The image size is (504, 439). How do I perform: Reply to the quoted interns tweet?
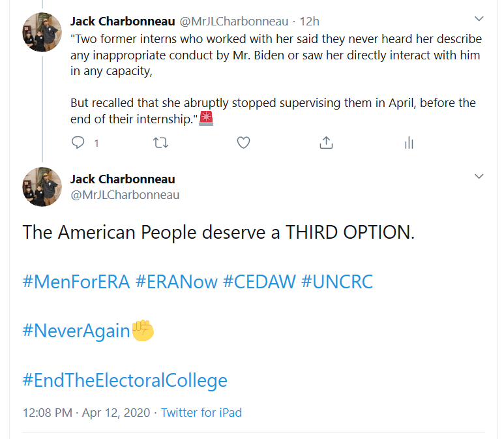[x=78, y=142]
